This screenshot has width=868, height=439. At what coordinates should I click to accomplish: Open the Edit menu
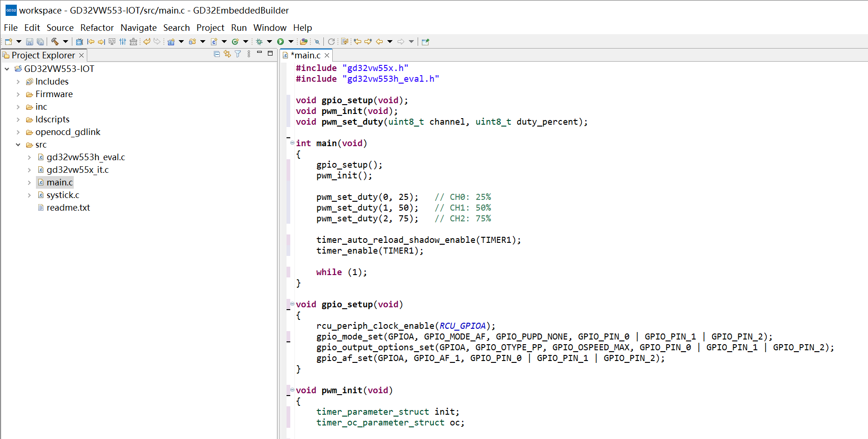[x=32, y=28]
